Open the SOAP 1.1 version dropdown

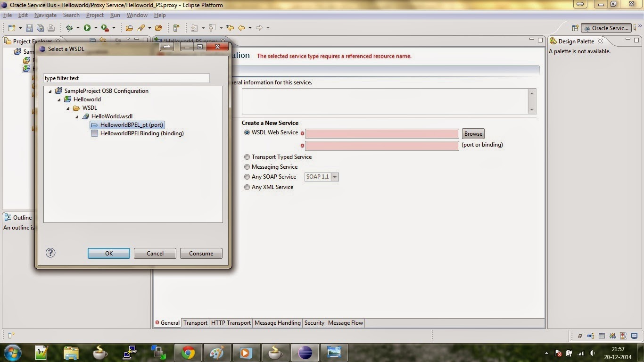335,177
